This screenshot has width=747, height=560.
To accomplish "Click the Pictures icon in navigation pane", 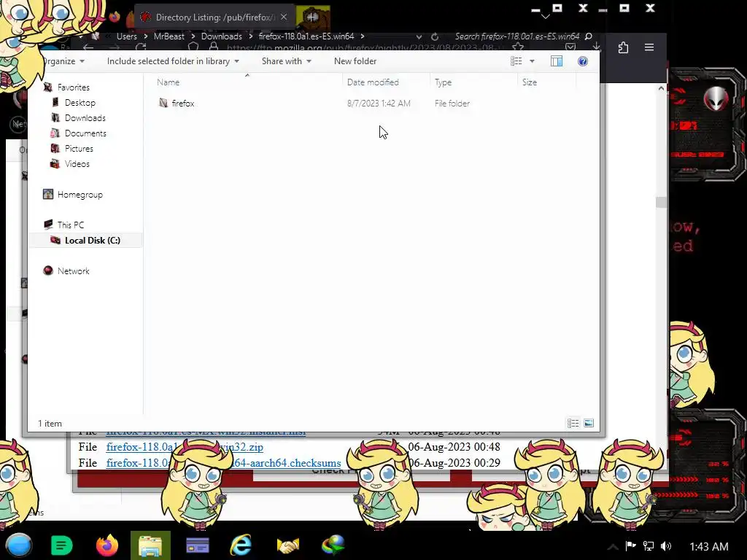I will click(55, 148).
